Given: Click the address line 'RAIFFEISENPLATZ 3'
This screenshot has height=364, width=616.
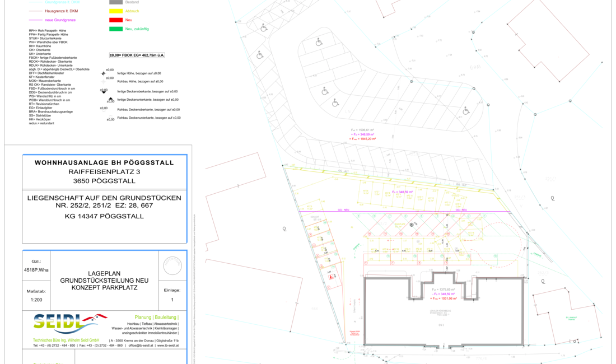Looking at the screenshot, I should pyautogui.click(x=104, y=172).
